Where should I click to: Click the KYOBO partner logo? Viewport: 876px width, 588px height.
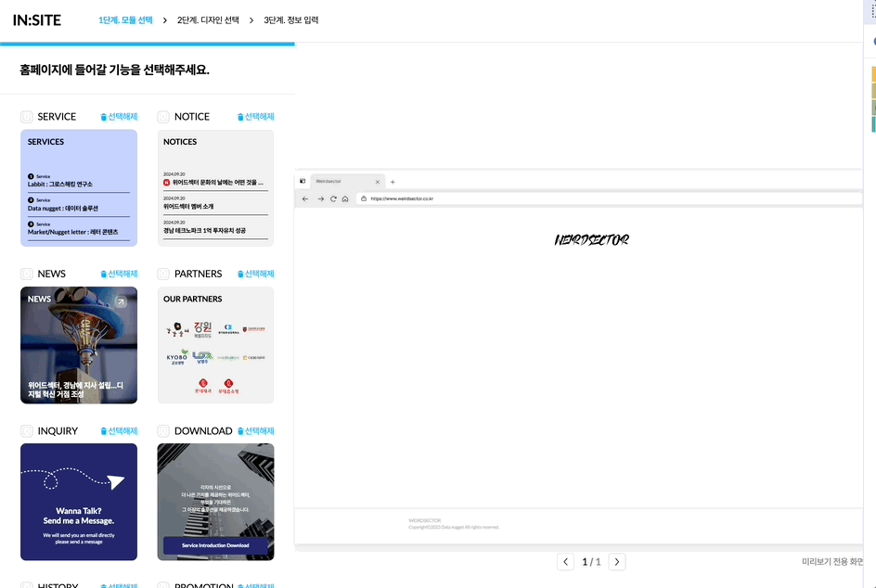[177, 357]
